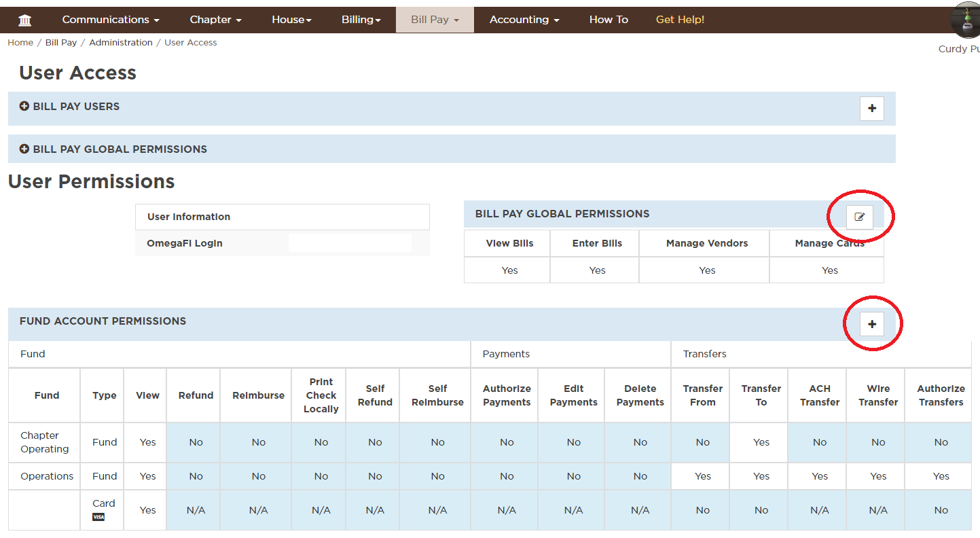Open the Billing menu

click(361, 20)
